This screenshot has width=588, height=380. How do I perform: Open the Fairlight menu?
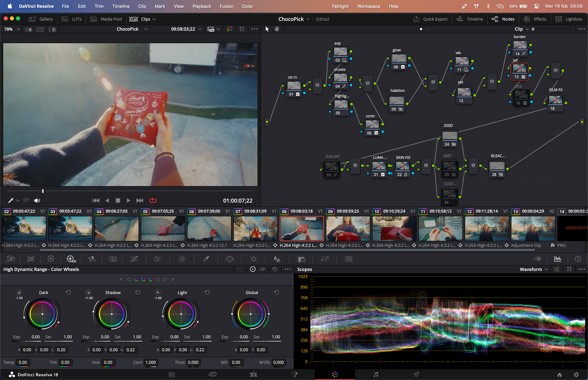[x=340, y=6]
